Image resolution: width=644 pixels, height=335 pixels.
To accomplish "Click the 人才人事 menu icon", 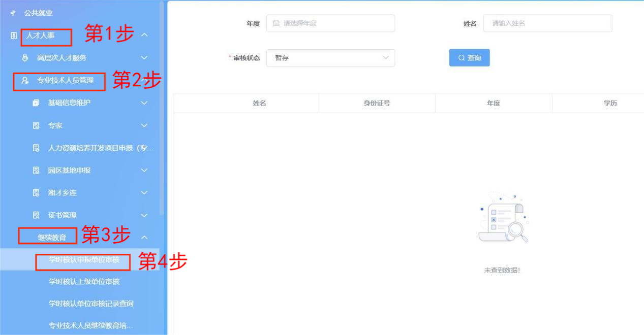I will point(14,36).
